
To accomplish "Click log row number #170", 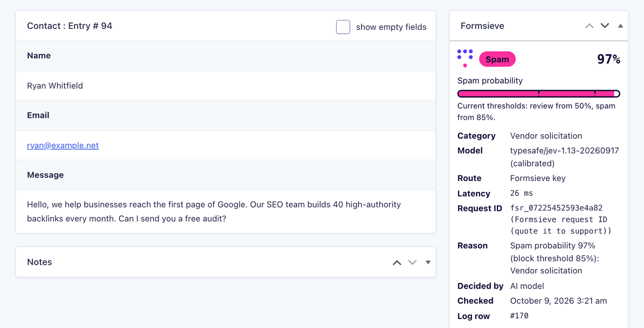I will [519, 316].
